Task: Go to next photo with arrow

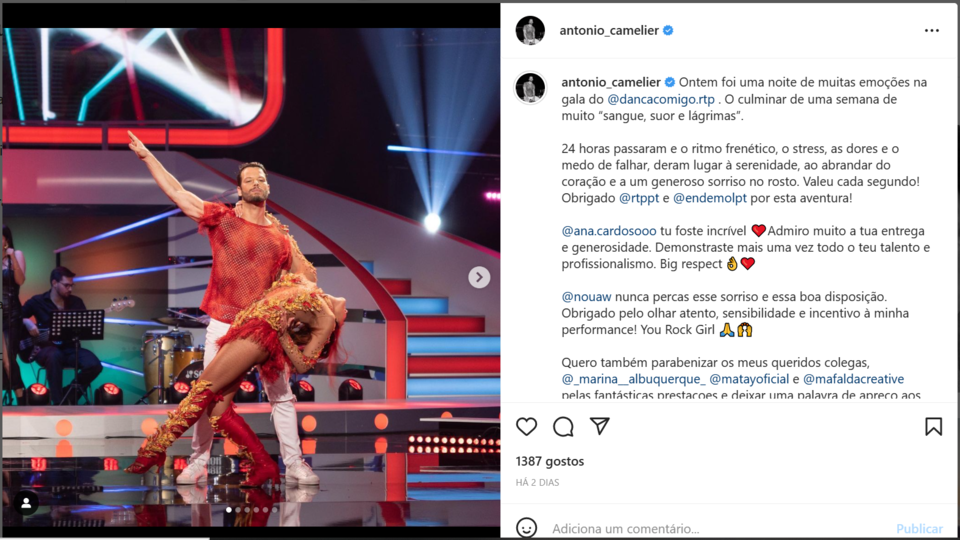Action: (479, 277)
